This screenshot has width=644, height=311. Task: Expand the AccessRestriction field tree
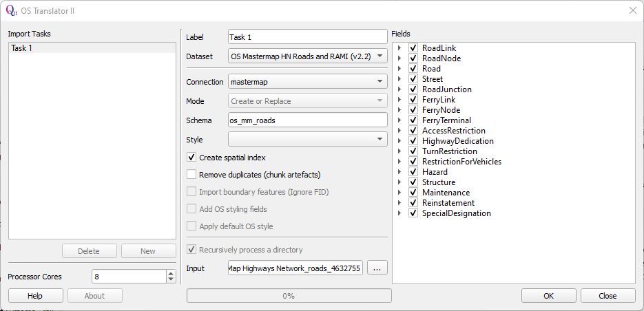399,131
